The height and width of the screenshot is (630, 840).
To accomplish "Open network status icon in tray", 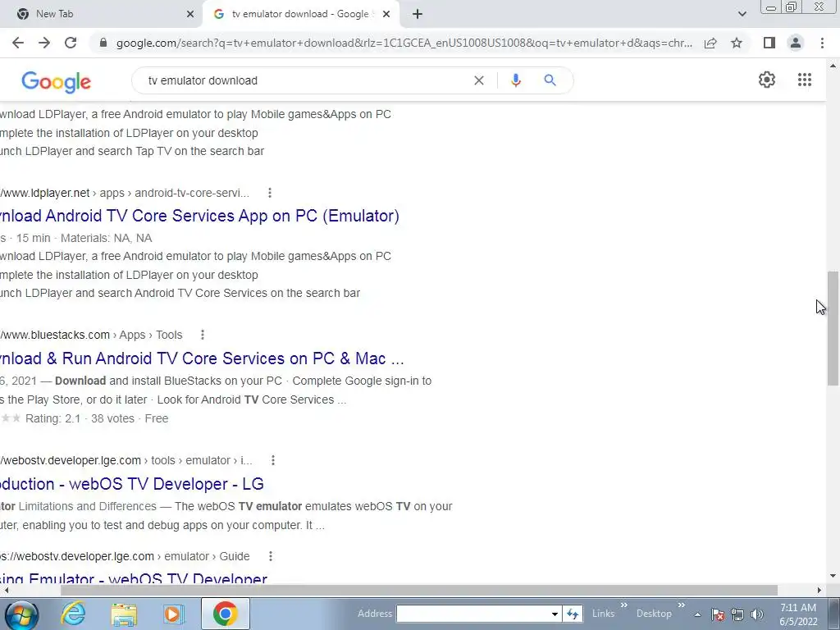I will coord(737,614).
